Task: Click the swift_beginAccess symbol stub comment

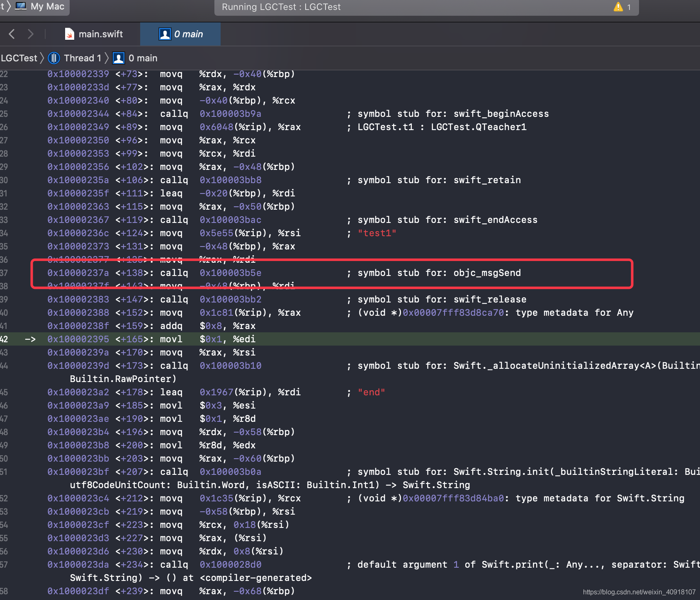Action: coord(448,114)
